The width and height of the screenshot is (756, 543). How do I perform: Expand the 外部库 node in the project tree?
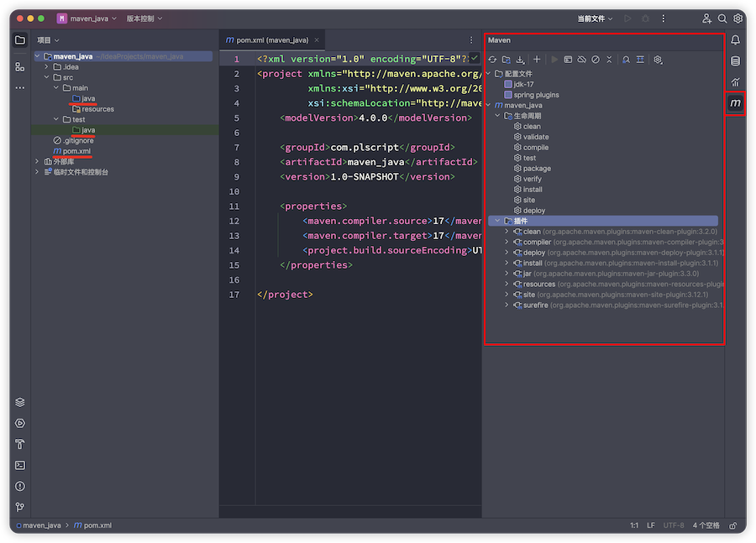tap(37, 161)
